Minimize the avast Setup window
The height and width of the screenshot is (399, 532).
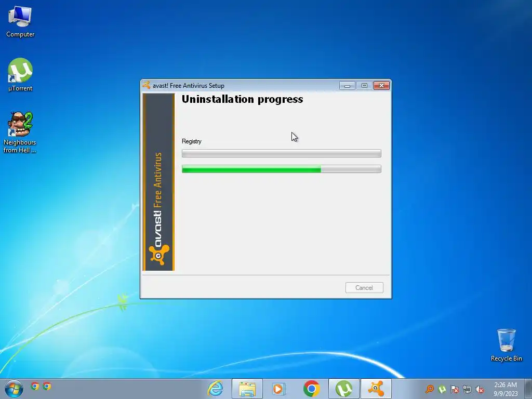(347, 86)
